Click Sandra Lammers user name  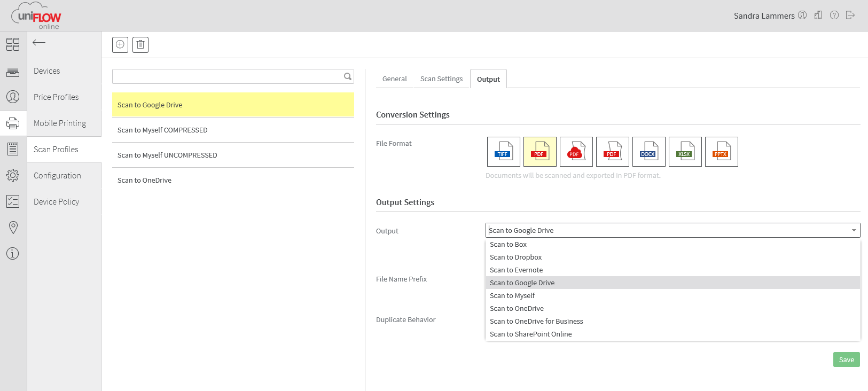pos(764,16)
